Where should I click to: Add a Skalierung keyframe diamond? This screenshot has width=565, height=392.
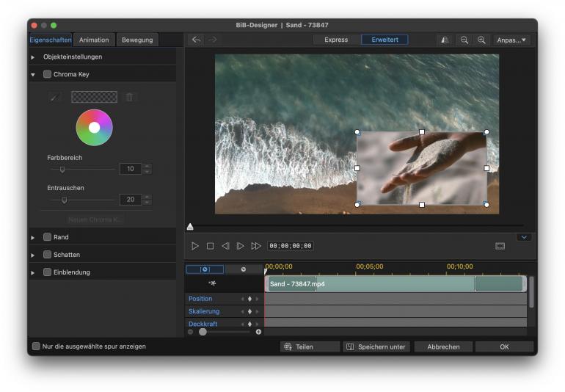click(x=249, y=311)
